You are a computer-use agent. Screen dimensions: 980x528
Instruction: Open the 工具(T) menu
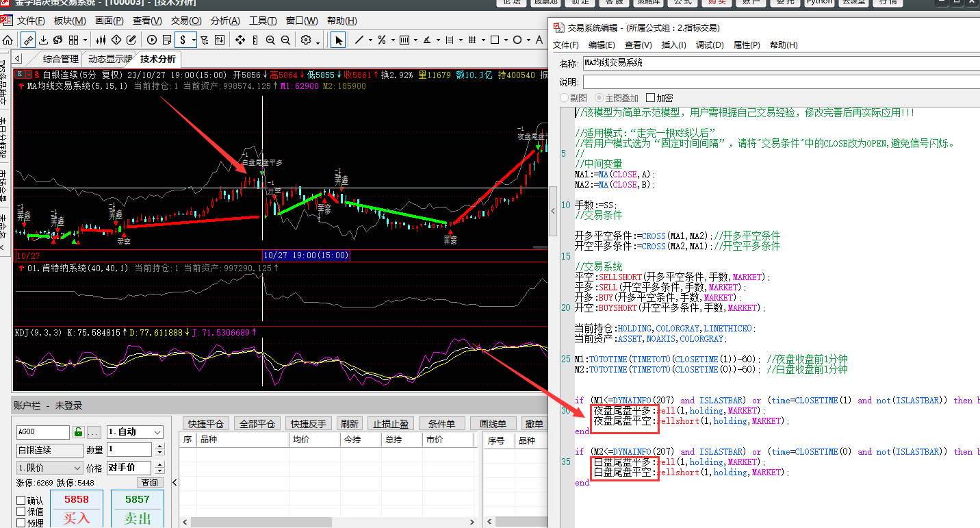click(263, 21)
